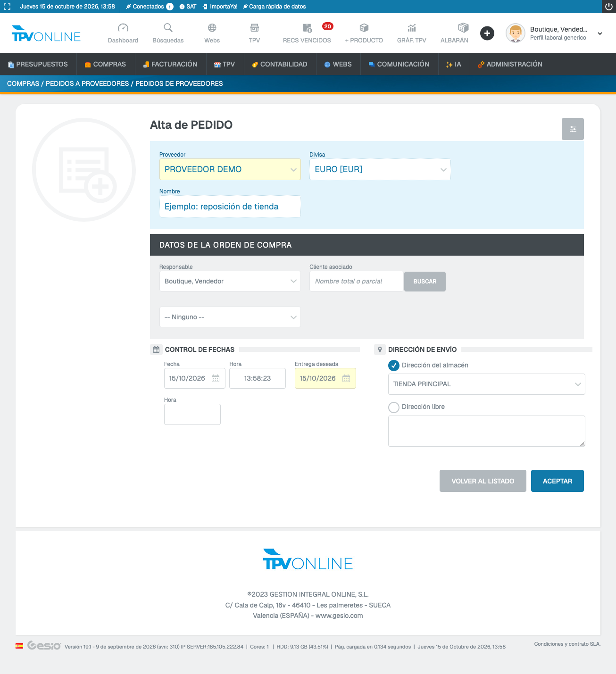Screen dimensions: 616x674
Task: Open the ALBARÁN package icon
Action: (x=463, y=27)
